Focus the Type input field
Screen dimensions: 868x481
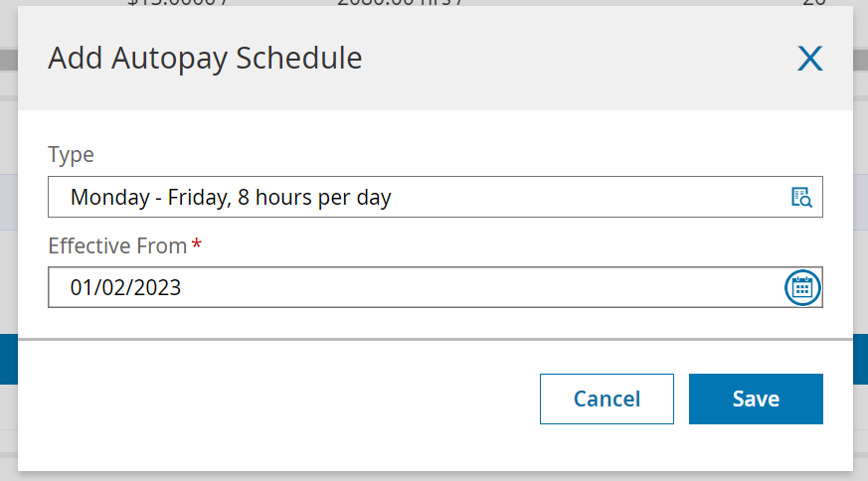[x=418, y=197]
